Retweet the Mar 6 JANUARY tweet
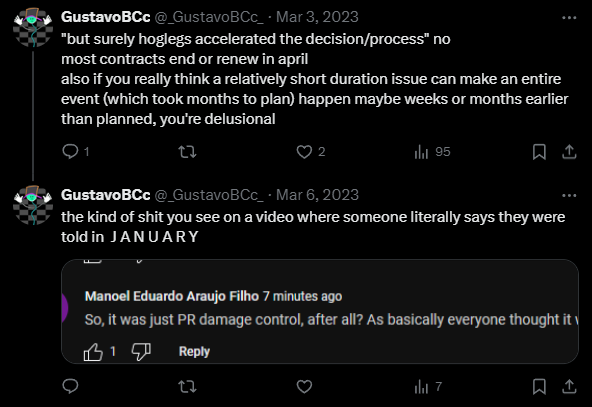The image size is (592, 407). pyautogui.click(x=187, y=387)
